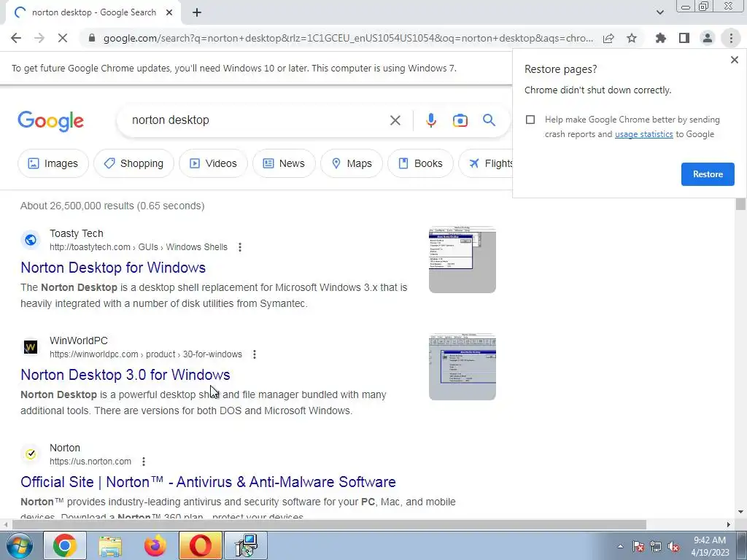The height and width of the screenshot is (560, 747).
Task: Toggle the Chrome side panel icon
Action: pyautogui.click(x=684, y=38)
